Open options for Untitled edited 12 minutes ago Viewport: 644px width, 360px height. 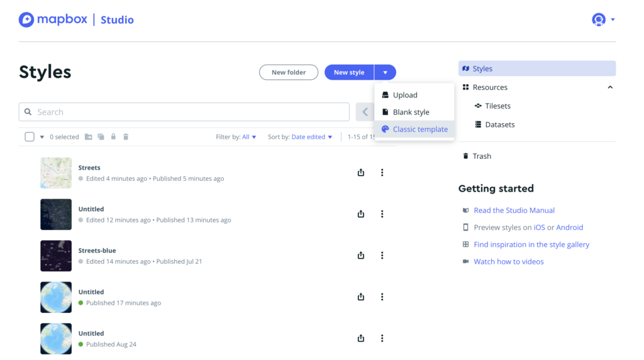pos(382,214)
